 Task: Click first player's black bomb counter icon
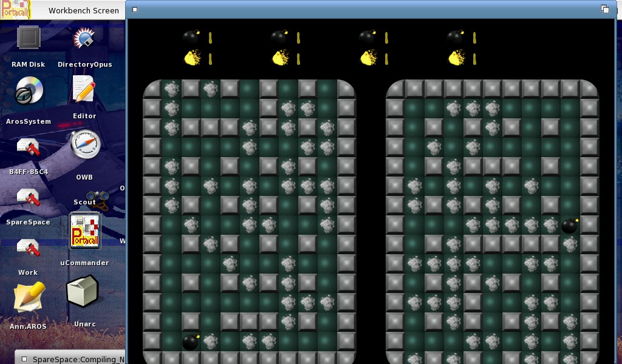[191, 37]
